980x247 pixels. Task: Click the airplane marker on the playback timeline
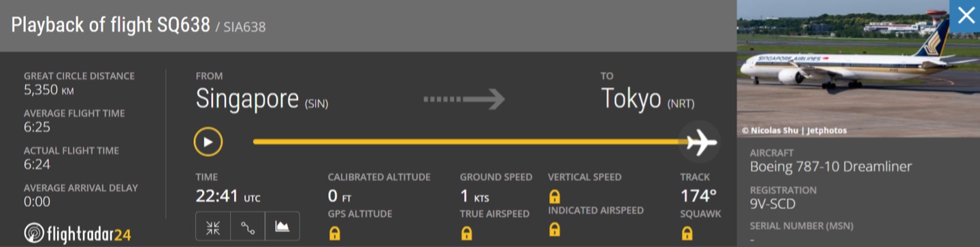coord(702,142)
